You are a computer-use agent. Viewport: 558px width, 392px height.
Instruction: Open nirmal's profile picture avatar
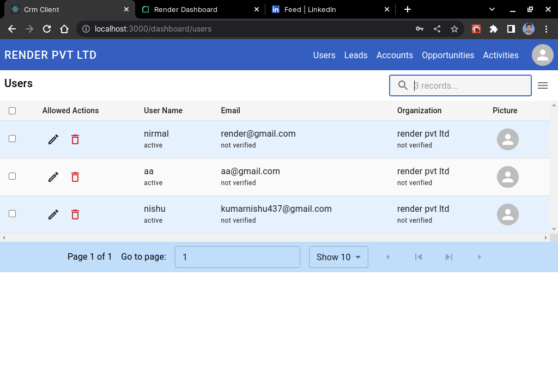[x=507, y=139]
